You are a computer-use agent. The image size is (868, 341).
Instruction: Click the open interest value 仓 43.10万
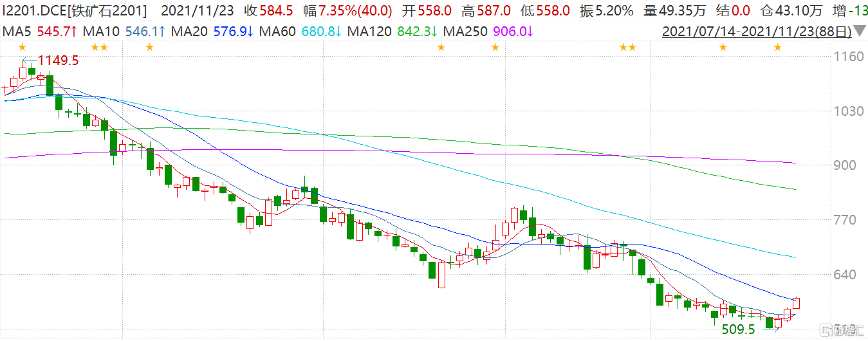pyautogui.click(x=793, y=11)
